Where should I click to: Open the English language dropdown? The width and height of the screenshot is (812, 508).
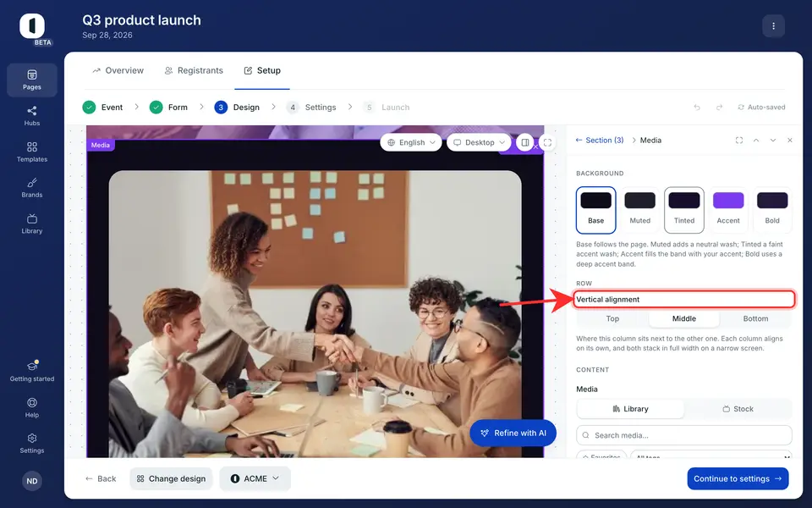(411, 142)
